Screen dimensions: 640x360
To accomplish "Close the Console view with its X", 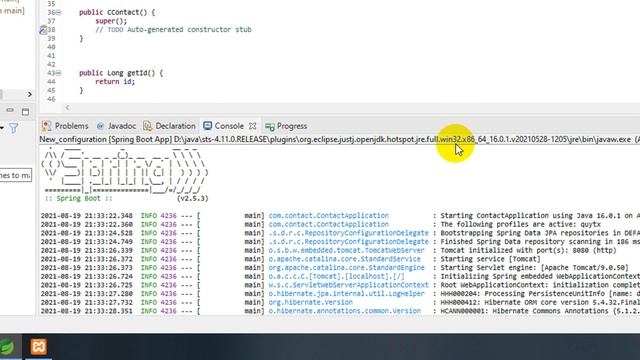I will (253, 126).
